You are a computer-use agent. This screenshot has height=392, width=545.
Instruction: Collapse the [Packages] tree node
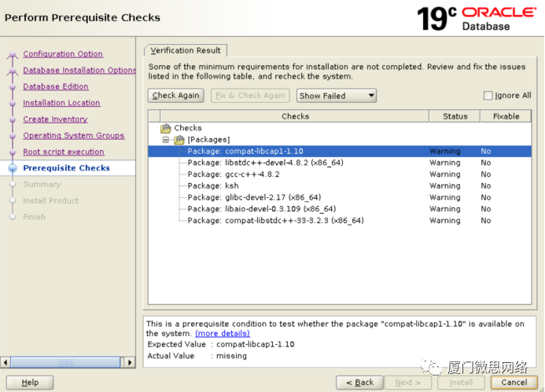coord(166,140)
